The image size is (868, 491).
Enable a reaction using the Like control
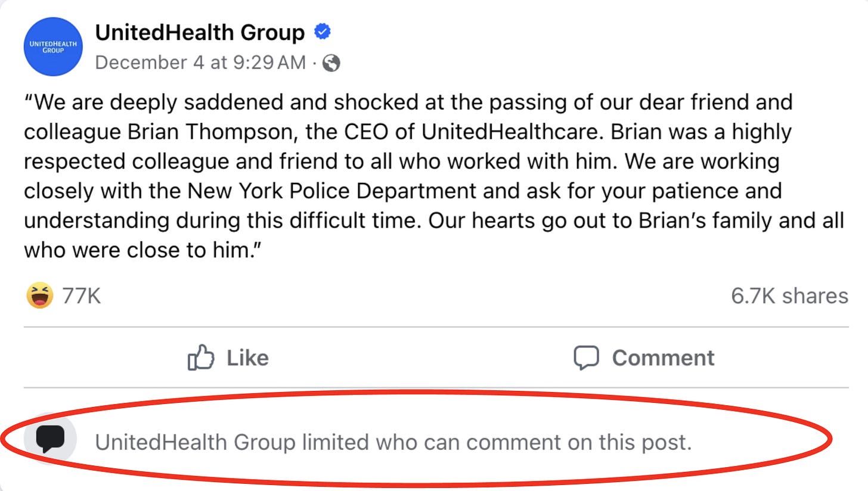(229, 358)
